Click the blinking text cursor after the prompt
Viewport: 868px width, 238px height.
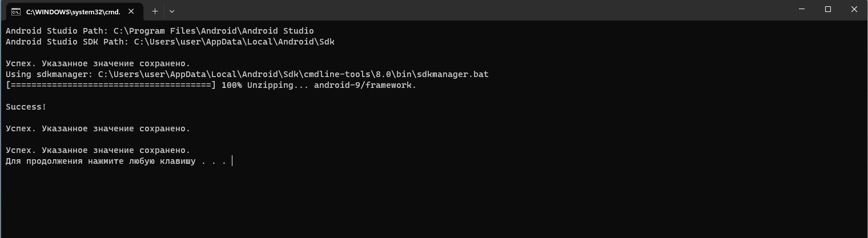[232, 161]
